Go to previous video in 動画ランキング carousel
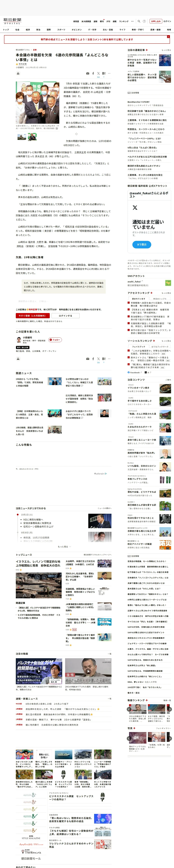This screenshot has height=868, width=174. (x=129, y=709)
